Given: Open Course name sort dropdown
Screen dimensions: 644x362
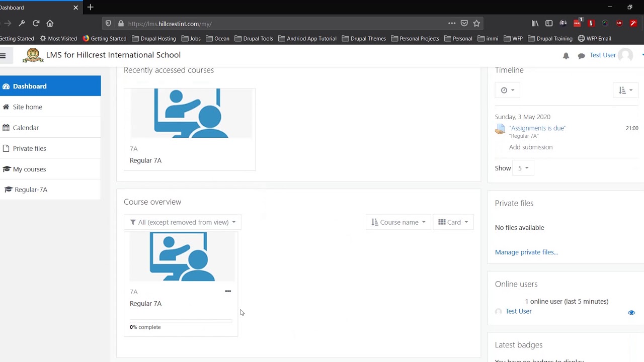Looking at the screenshot, I should pos(398,222).
